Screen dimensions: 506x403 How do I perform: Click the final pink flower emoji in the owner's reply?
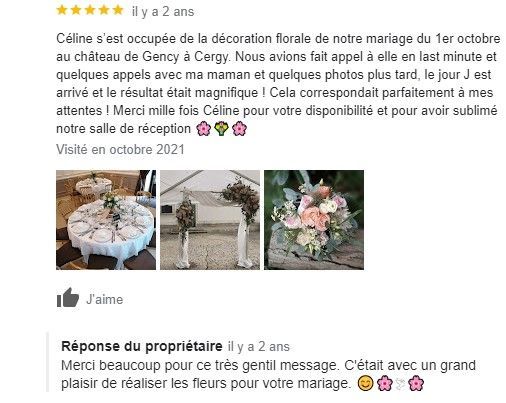416,383
